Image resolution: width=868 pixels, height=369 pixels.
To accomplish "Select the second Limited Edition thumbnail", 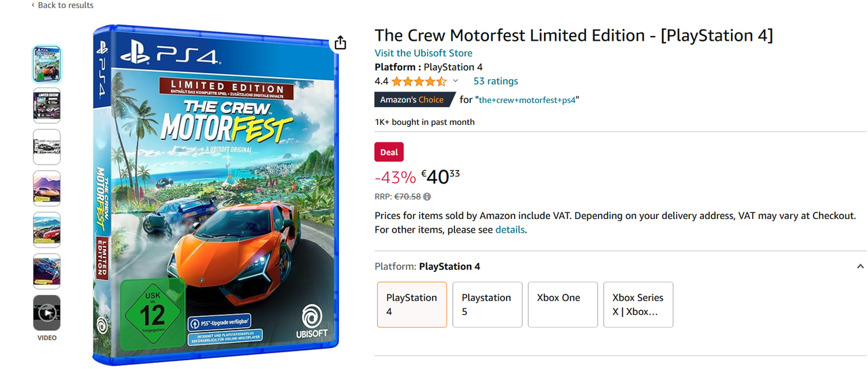I will (47, 105).
